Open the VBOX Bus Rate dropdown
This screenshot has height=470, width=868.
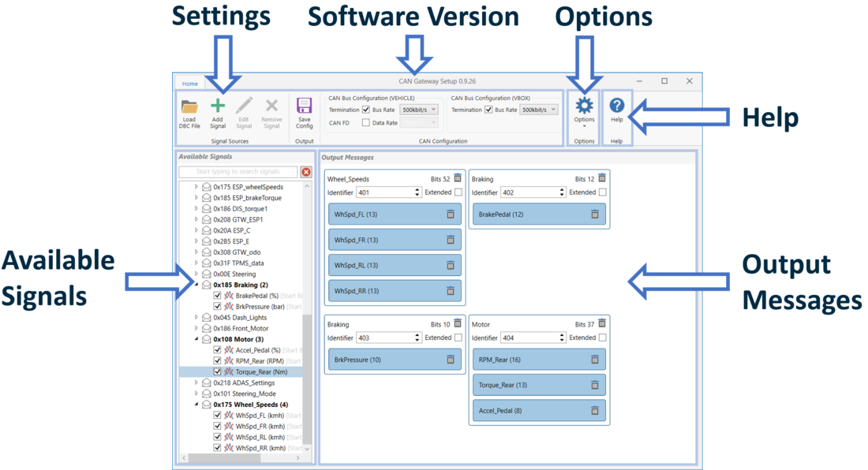point(552,110)
